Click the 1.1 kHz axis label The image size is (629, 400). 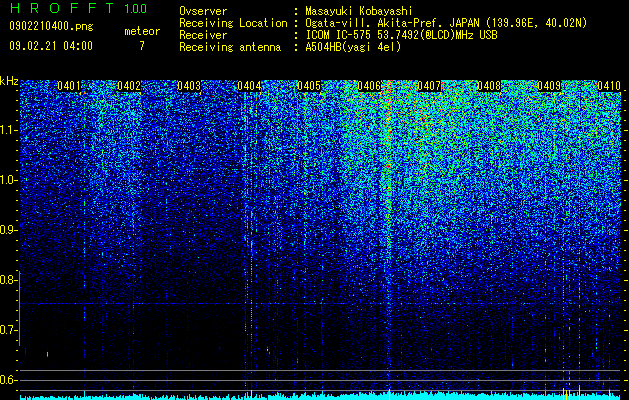(x=8, y=131)
